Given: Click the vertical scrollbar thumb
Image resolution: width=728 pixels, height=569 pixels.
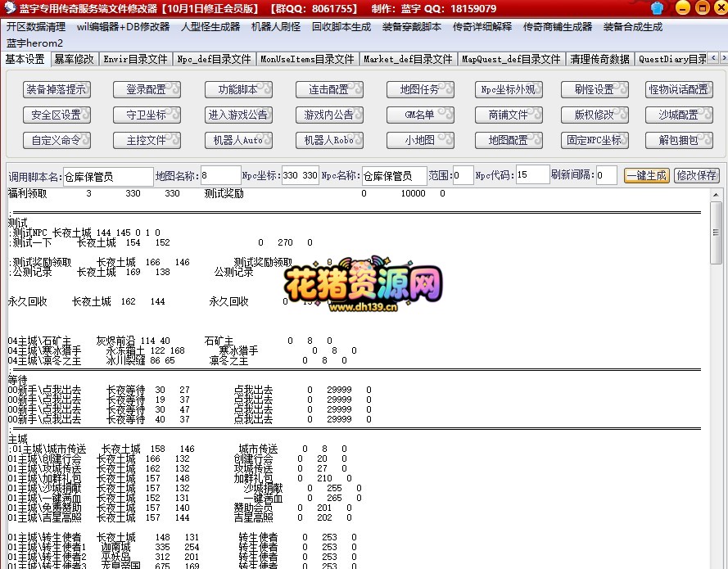Looking at the screenshot, I should click(x=716, y=232).
